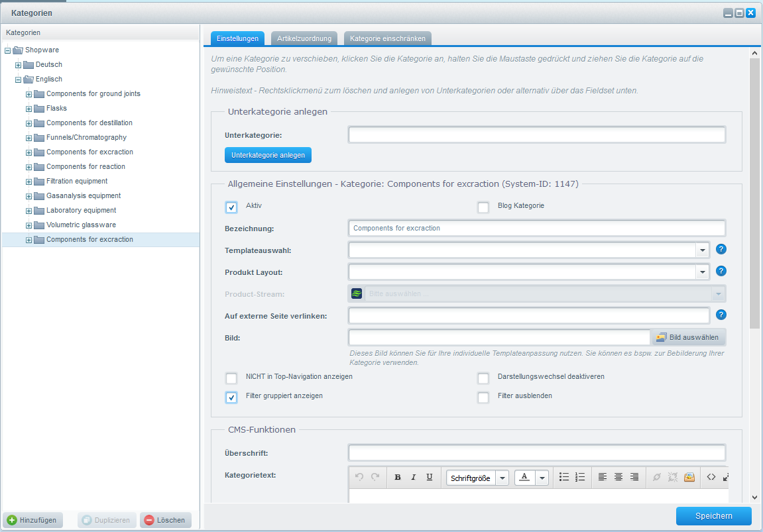
Task: Click help icon beside Templateauswahl
Action: [x=722, y=250]
